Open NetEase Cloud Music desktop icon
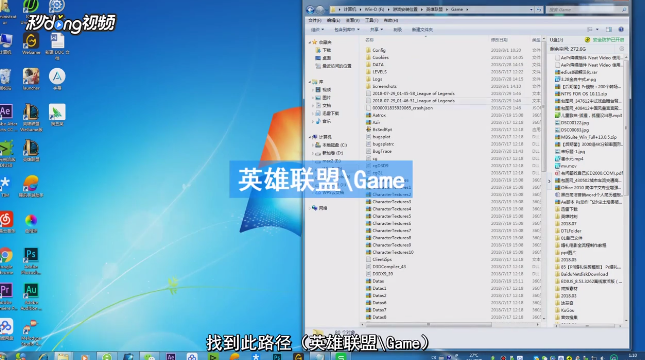This screenshot has height=360, width=645. tap(6, 223)
